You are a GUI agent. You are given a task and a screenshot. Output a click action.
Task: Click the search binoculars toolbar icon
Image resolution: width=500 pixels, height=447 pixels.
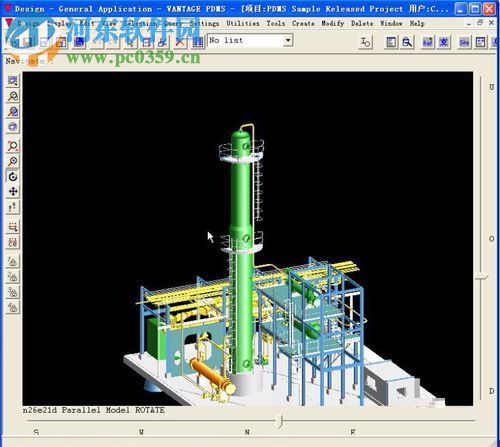(407, 42)
